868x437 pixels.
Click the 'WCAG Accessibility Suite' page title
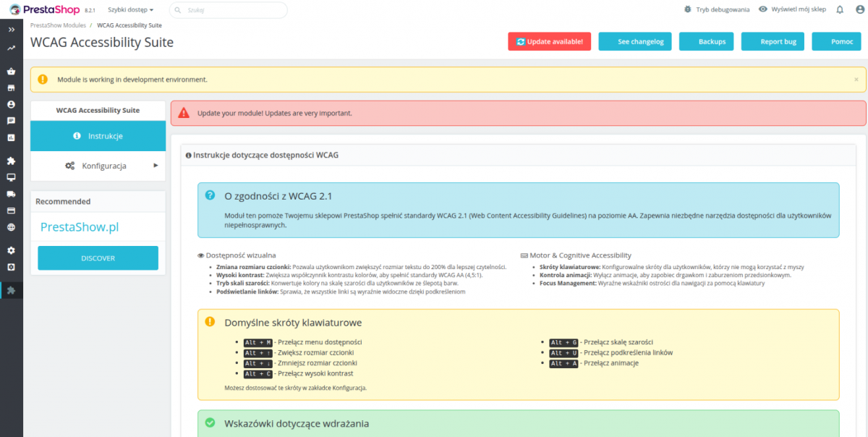click(102, 42)
